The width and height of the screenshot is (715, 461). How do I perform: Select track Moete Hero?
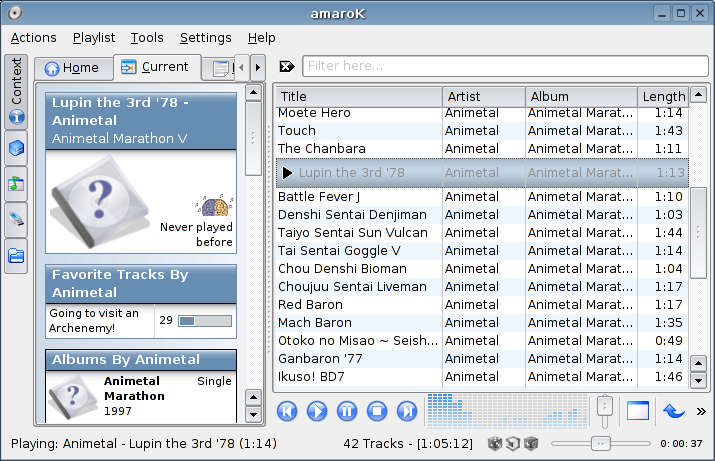pos(482,113)
